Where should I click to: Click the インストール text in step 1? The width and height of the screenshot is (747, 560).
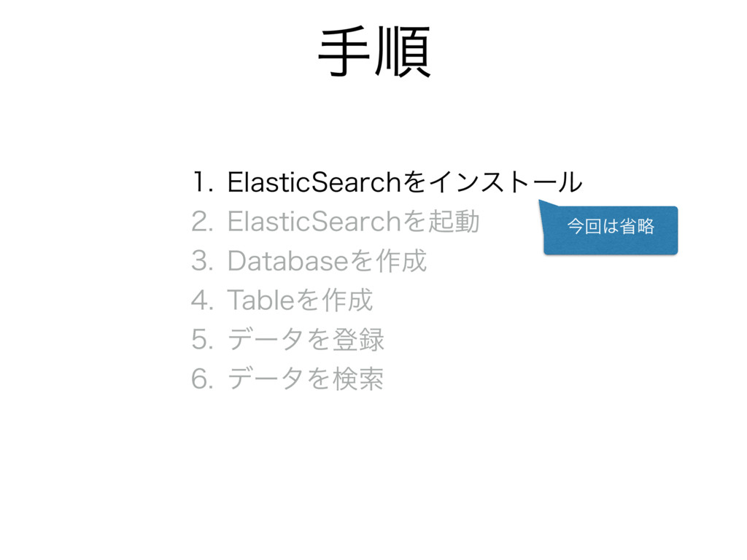(506, 182)
